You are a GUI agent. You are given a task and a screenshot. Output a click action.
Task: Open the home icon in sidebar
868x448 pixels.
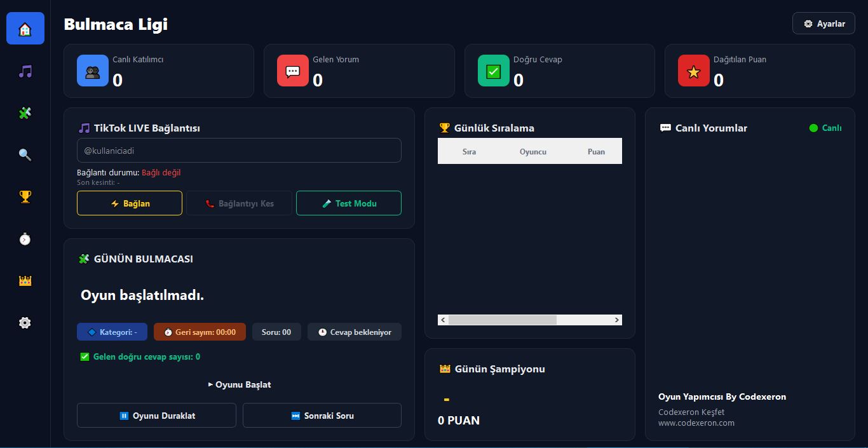point(25,29)
